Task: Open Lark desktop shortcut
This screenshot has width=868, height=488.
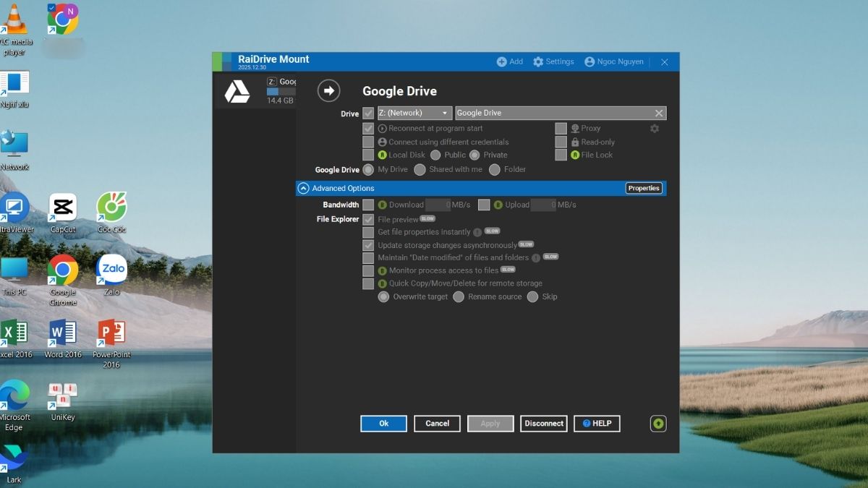Action: pos(14,463)
